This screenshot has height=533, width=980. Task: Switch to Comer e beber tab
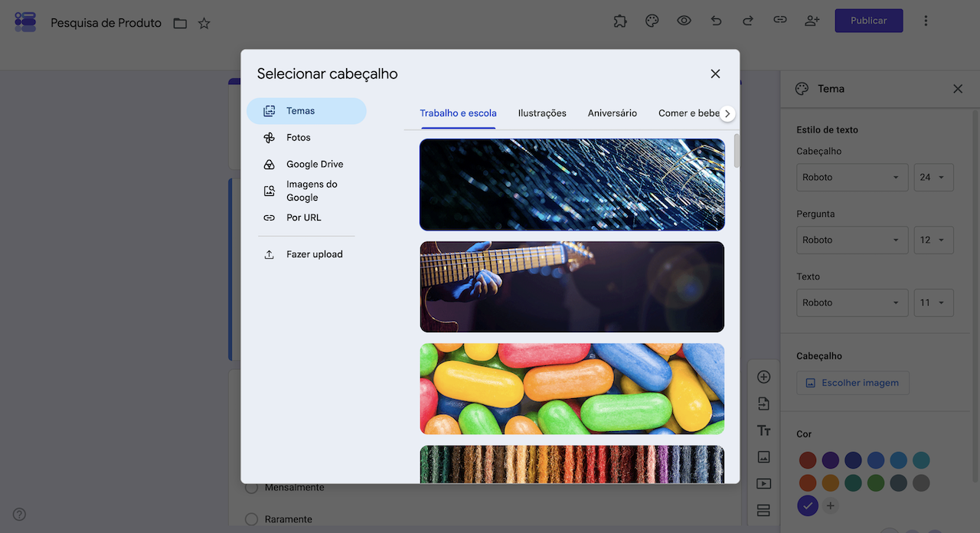(x=688, y=113)
